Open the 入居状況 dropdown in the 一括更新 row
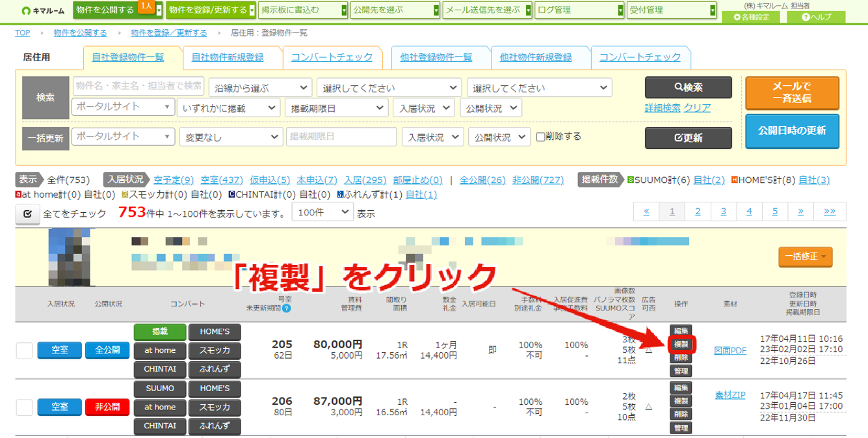 [432, 137]
